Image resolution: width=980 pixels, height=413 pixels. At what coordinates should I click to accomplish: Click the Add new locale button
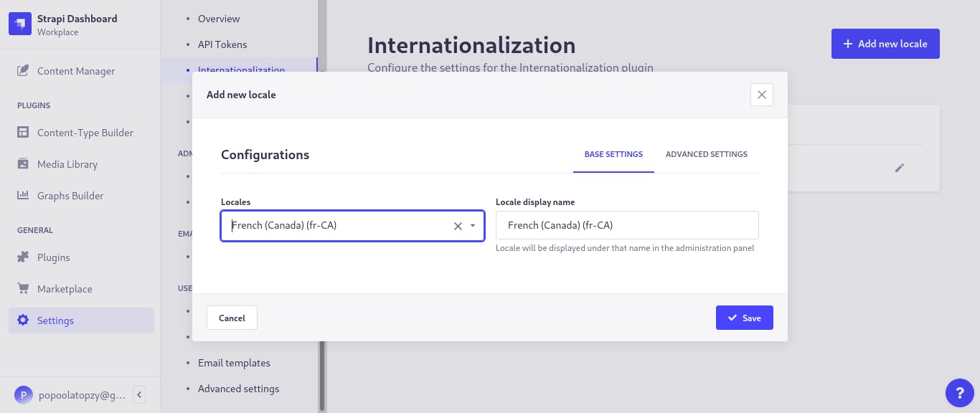(885, 44)
